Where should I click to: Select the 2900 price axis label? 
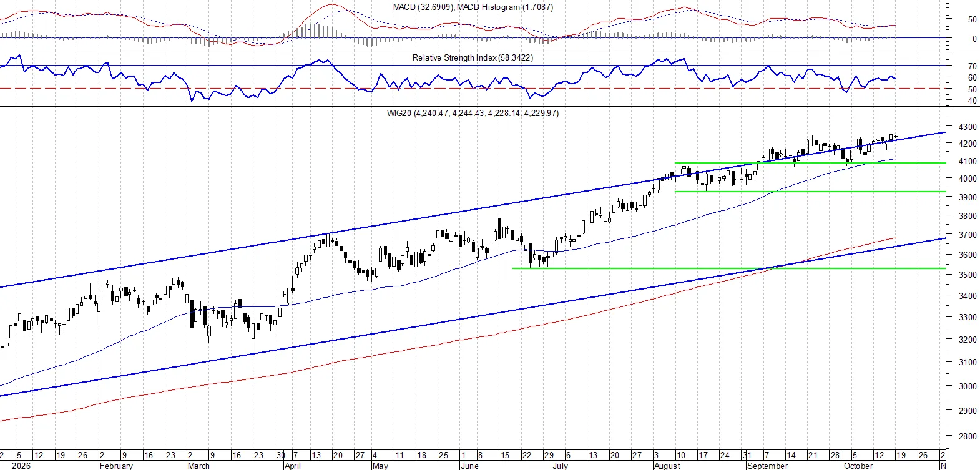(968, 411)
